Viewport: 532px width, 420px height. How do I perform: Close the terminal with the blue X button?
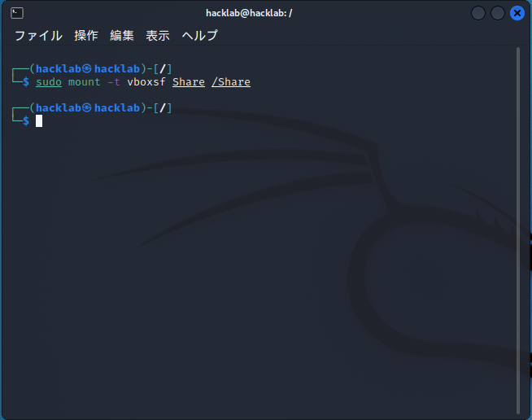tap(517, 13)
